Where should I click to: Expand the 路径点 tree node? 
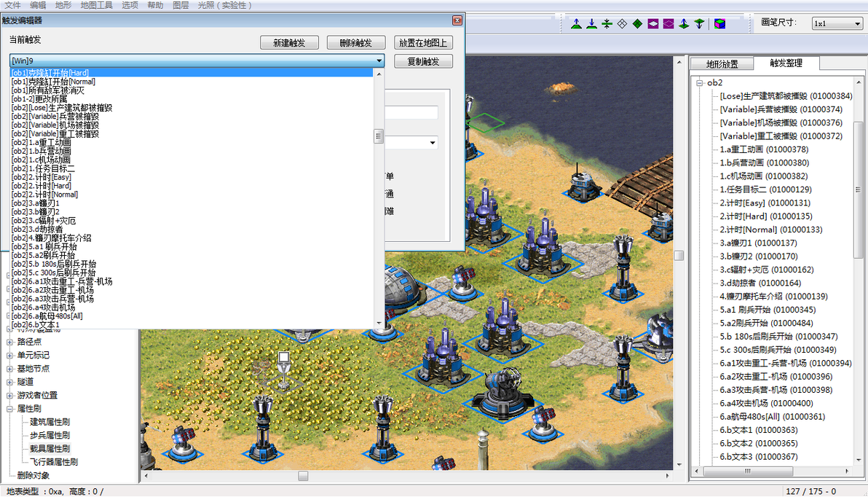point(9,342)
